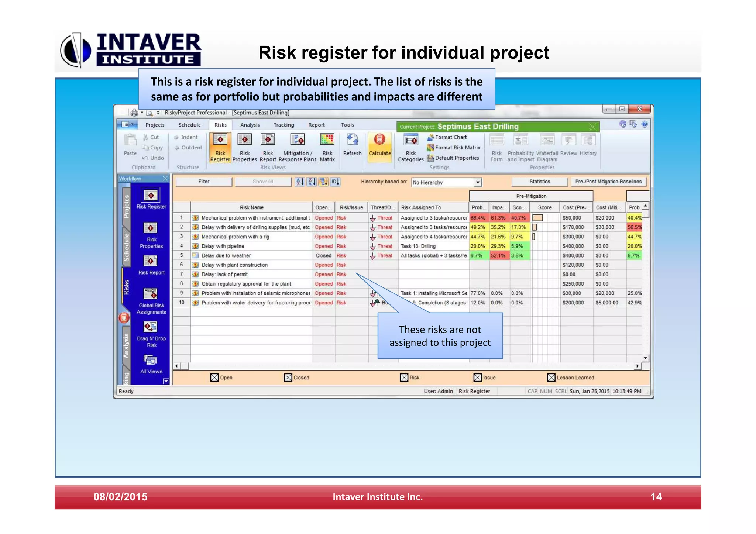The height and width of the screenshot is (534, 756).
Task: Toggle the Open filter checkbox
Action: pos(214,378)
